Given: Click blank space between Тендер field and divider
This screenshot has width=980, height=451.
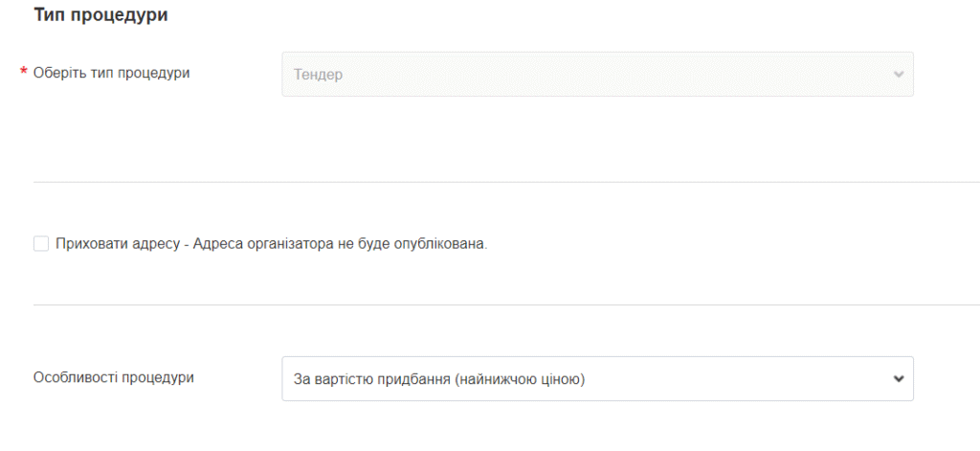Looking at the screenshot, I should click(x=597, y=139).
